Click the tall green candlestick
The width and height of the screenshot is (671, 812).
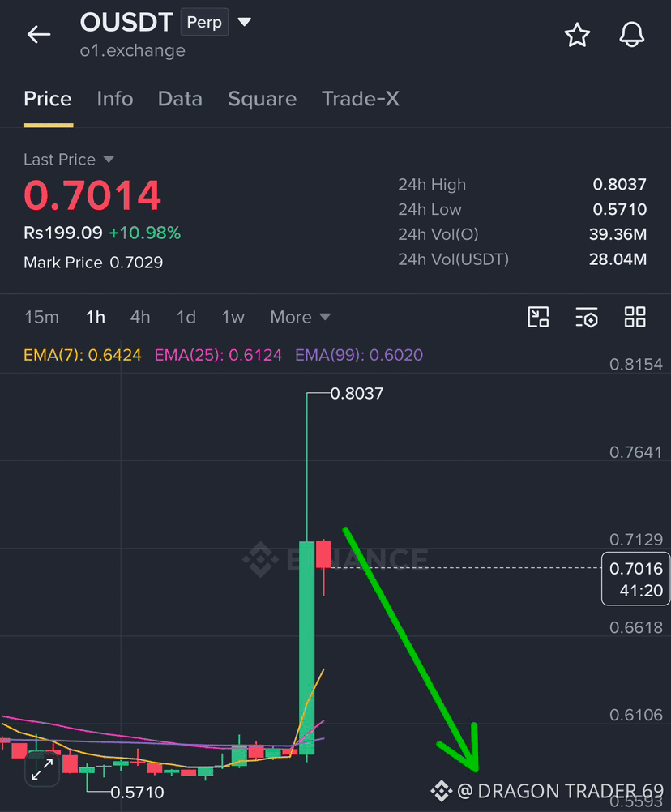[x=307, y=647]
